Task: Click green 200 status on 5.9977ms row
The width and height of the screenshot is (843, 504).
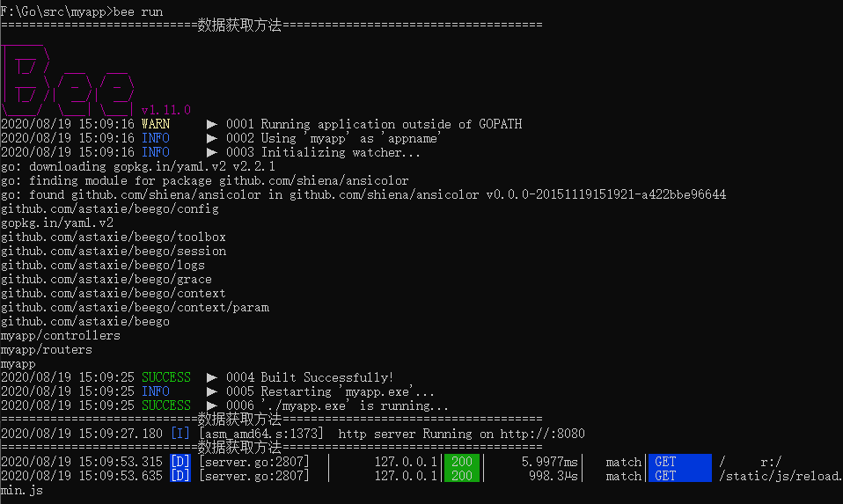Action: tap(462, 462)
